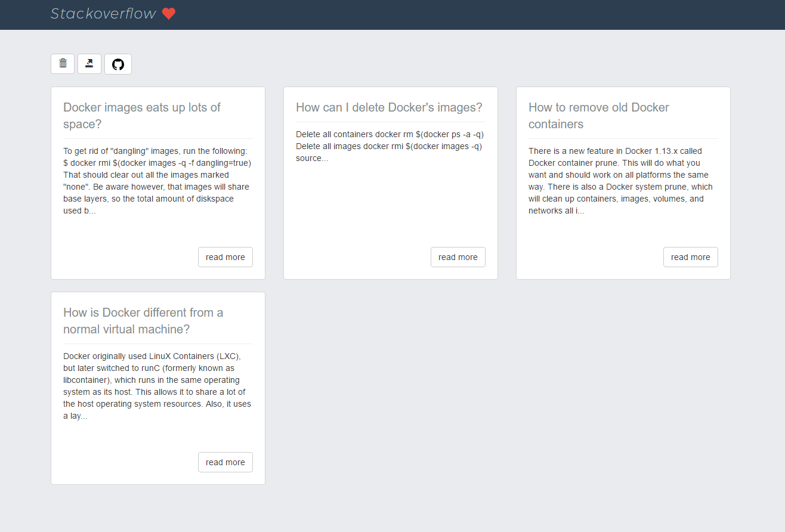Click the red heart icon in header
Viewport: 785px width, 532px height.
[x=169, y=14]
